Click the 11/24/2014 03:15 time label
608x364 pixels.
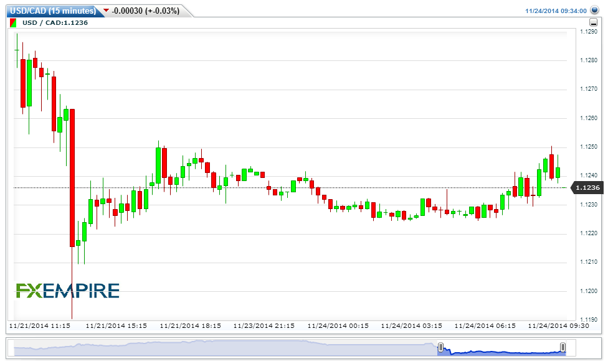click(411, 326)
